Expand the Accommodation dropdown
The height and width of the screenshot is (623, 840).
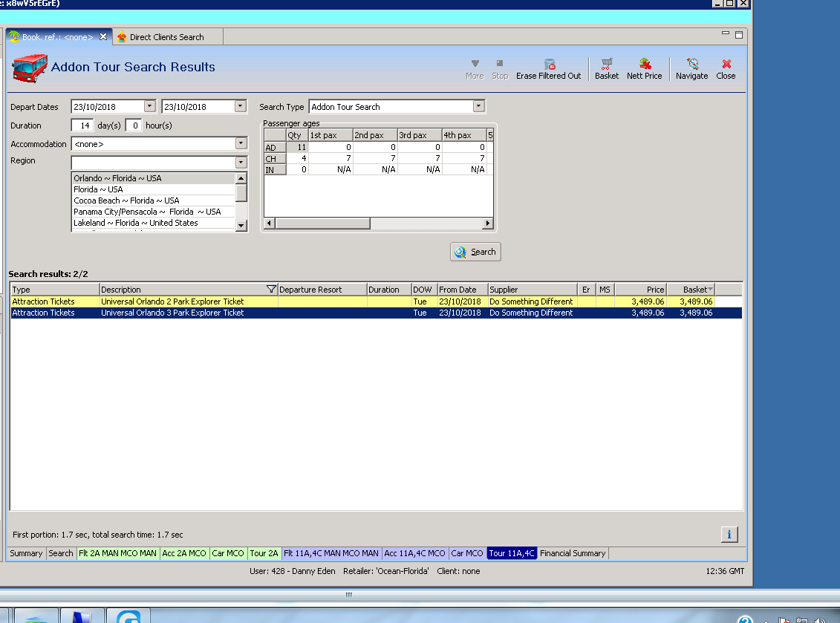(x=241, y=143)
